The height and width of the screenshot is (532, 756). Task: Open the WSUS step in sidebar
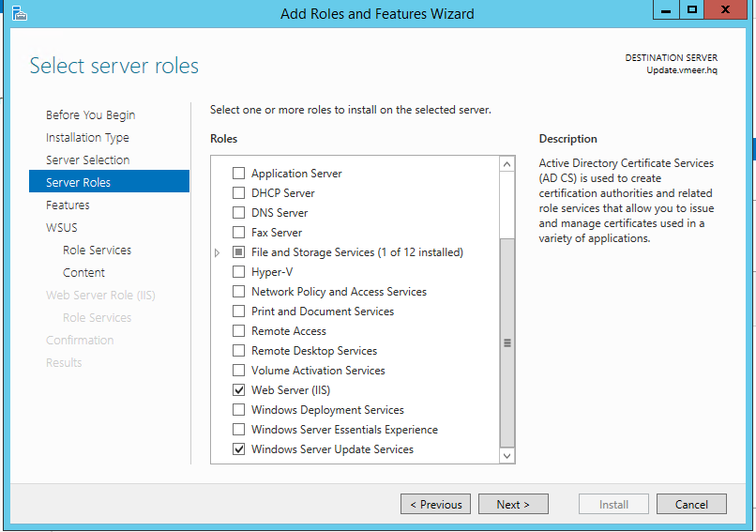tap(62, 228)
